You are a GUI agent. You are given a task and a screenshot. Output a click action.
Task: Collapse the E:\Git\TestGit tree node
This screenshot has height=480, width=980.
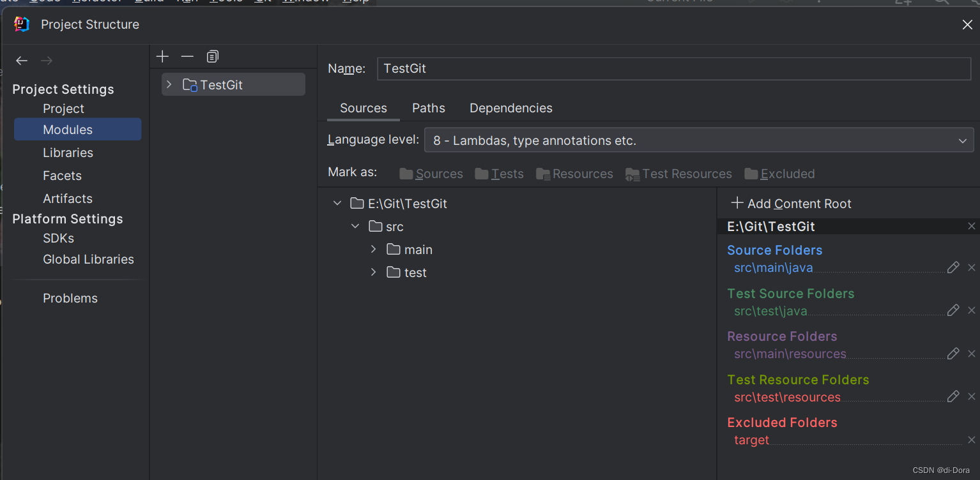(337, 204)
